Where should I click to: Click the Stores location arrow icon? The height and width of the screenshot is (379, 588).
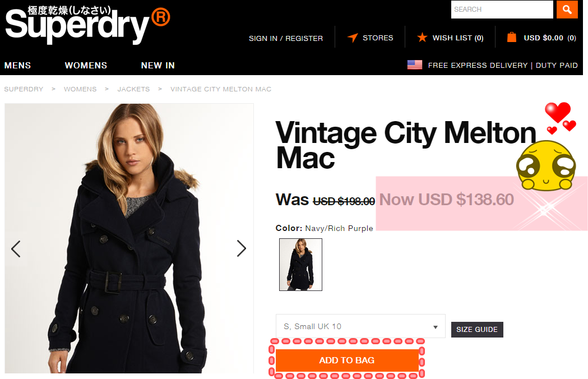click(x=353, y=38)
